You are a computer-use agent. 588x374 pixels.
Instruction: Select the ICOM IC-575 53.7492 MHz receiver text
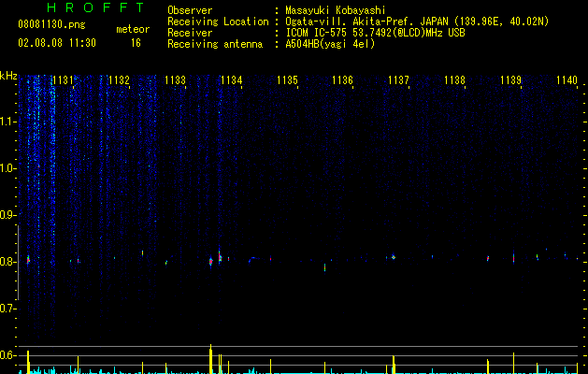[375, 33]
